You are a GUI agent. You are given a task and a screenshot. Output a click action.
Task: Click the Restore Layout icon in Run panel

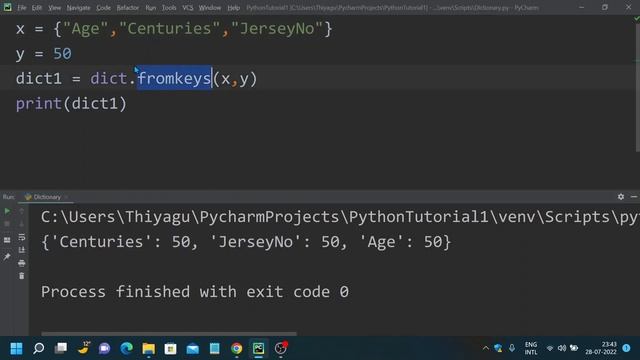[x=7, y=240]
